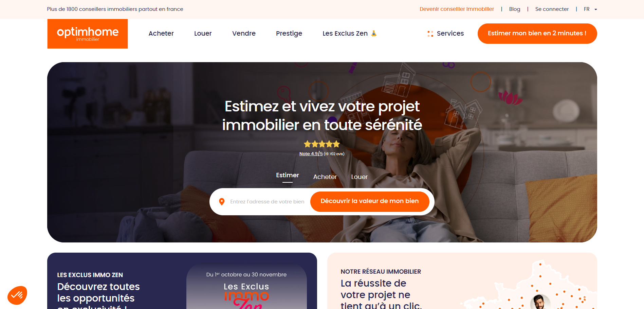Click the orange dots icon beside Services

tap(430, 34)
